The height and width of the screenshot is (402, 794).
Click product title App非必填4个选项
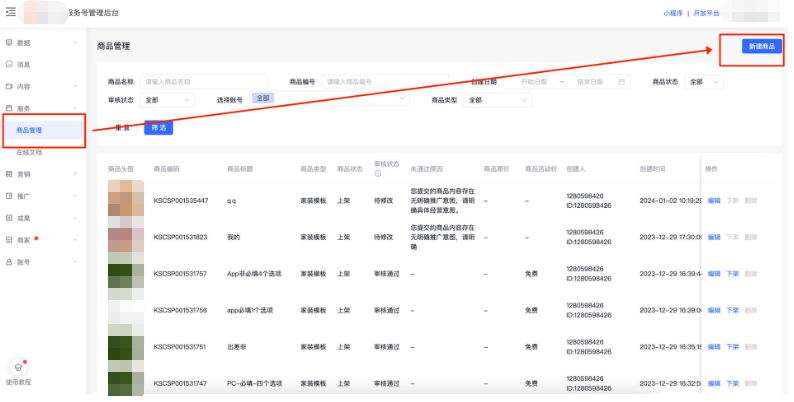click(x=254, y=273)
